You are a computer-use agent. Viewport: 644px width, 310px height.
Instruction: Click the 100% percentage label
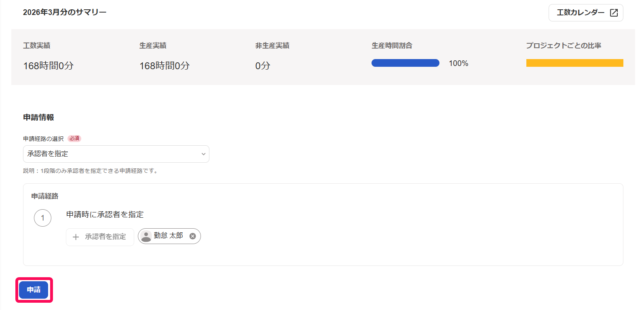pos(458,64)
